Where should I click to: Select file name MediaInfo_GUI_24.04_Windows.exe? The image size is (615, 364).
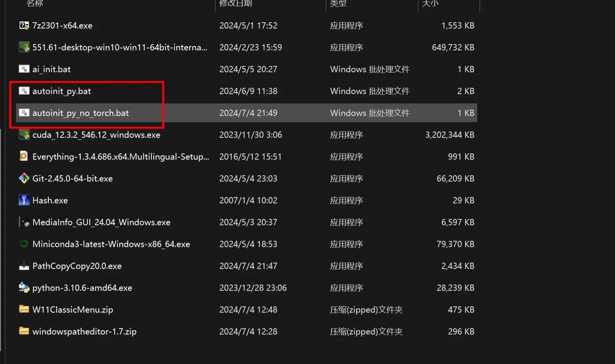[x=101, y=222]
